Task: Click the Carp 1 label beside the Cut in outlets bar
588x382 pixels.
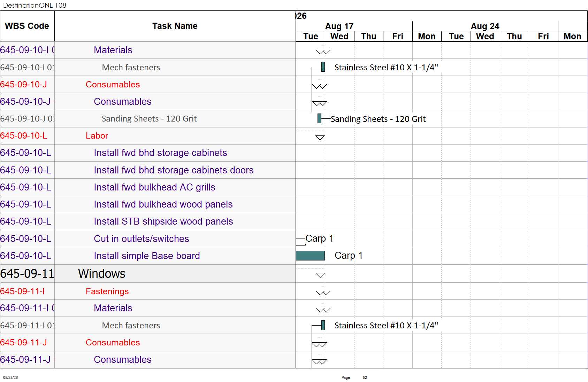Action: (x=319, y=239)
